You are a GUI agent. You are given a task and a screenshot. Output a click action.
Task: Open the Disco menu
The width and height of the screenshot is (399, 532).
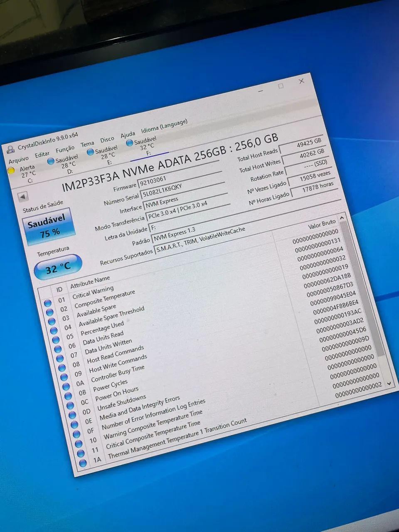(x=107, y=140)
